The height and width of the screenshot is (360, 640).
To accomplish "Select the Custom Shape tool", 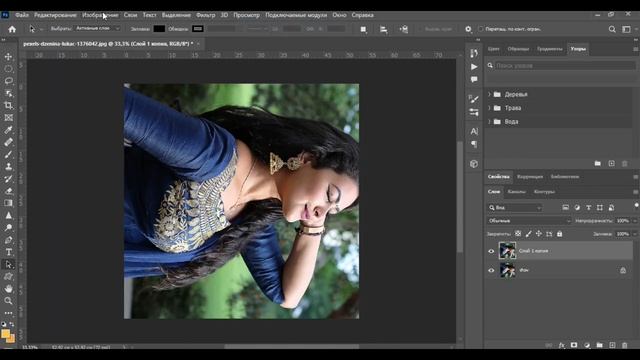I will (8, 276).
